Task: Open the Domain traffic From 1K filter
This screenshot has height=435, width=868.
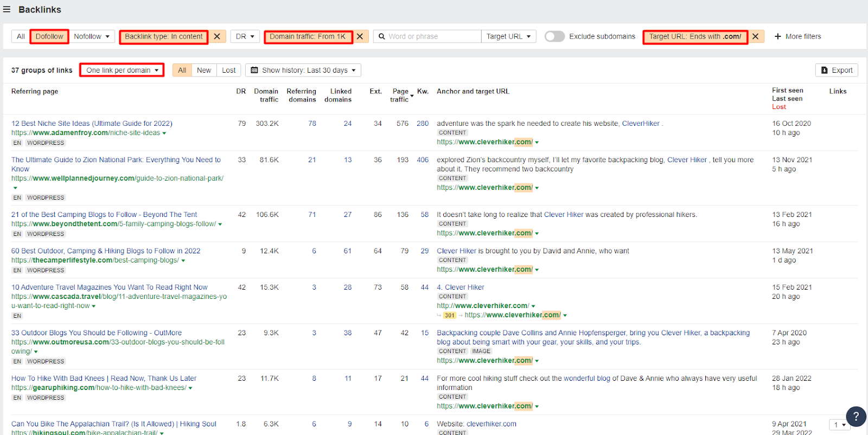Action: pyautogui.click(x=308, y=36)
